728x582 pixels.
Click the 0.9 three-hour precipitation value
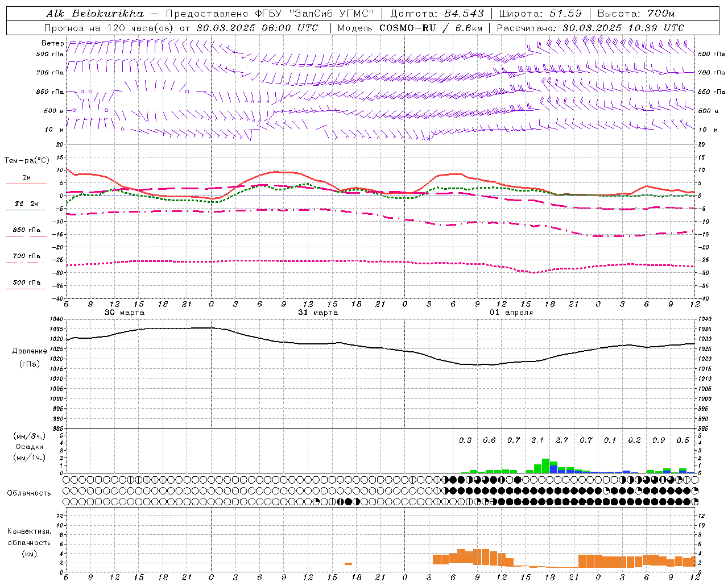[659, 440]
